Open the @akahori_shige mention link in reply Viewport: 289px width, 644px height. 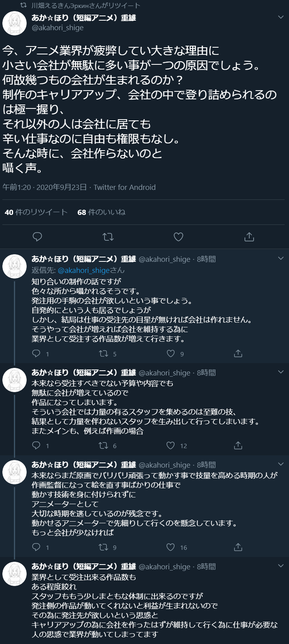click(83, 270)
